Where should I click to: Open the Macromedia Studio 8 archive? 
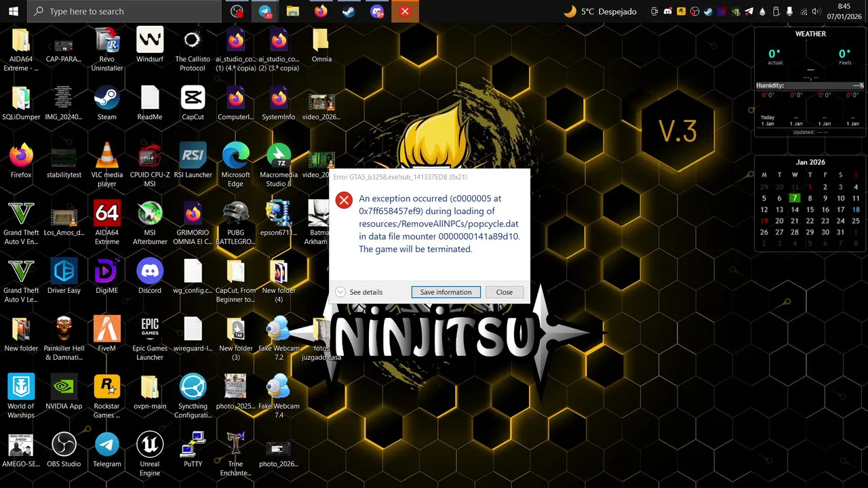coord(279,165)
